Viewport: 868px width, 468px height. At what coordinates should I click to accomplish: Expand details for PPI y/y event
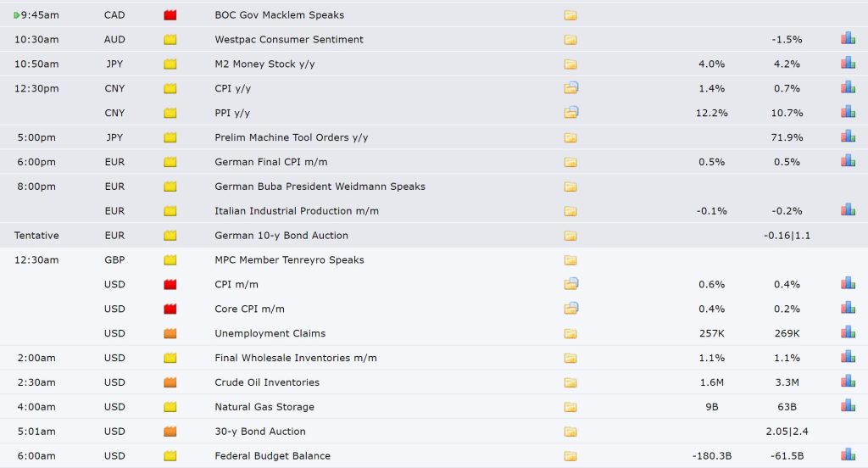(x=571, y=112)
